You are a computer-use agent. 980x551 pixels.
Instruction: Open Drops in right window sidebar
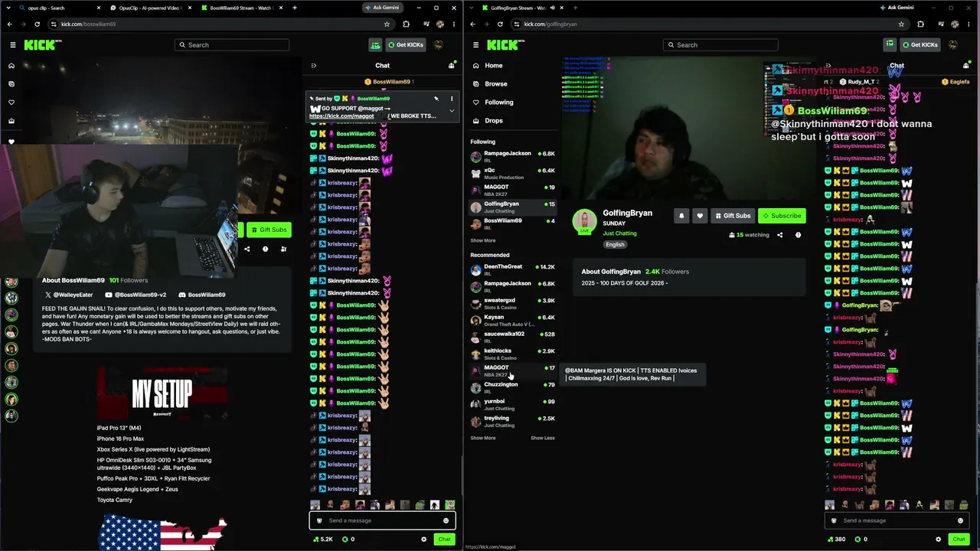(494, 121)
